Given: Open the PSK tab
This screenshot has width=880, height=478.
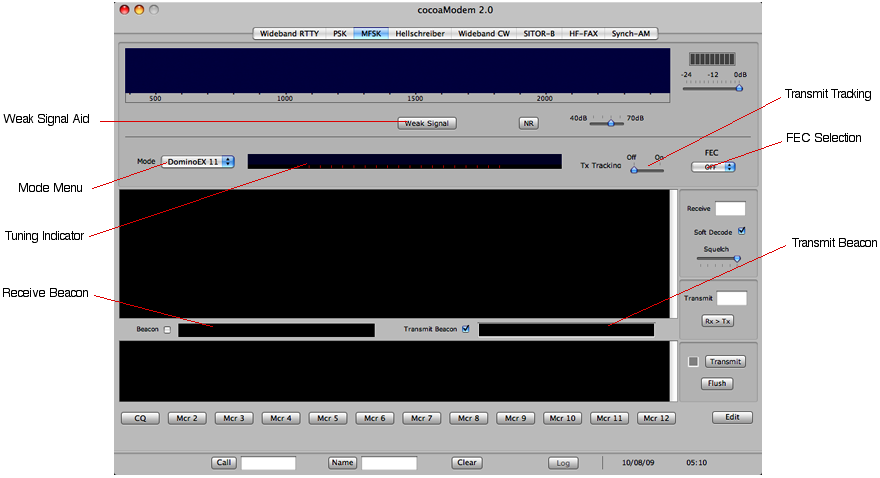Looking at the screenshot, I should pos(340,34).
